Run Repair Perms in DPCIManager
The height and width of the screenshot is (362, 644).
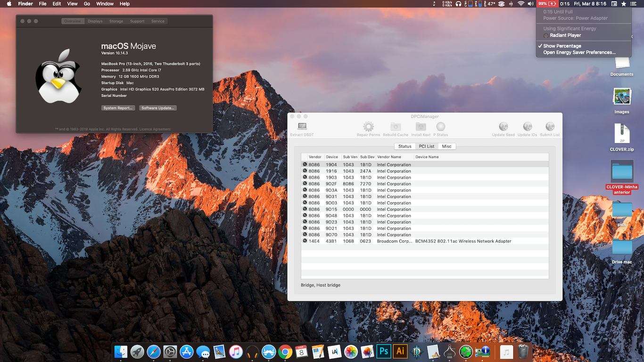click(x=368, y=129)
